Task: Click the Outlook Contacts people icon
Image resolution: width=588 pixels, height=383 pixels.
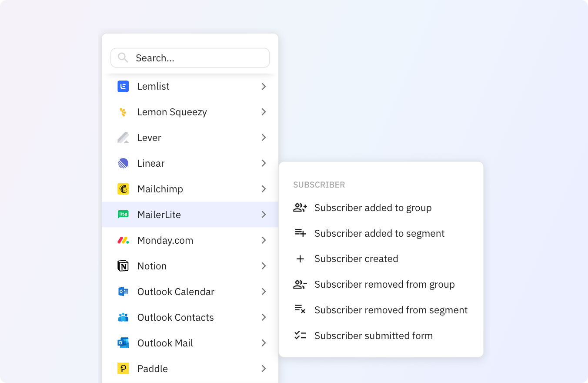Action: pyautogui.click(x=123, y=317)
